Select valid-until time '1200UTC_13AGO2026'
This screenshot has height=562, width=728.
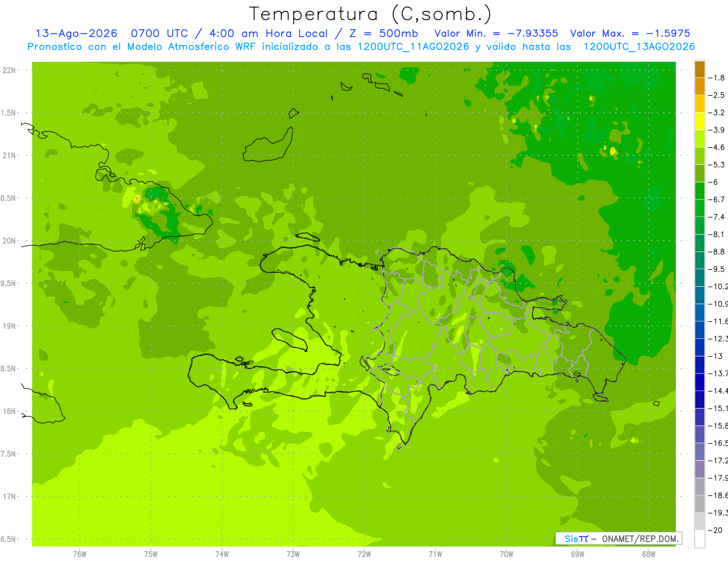pos(639,47)
